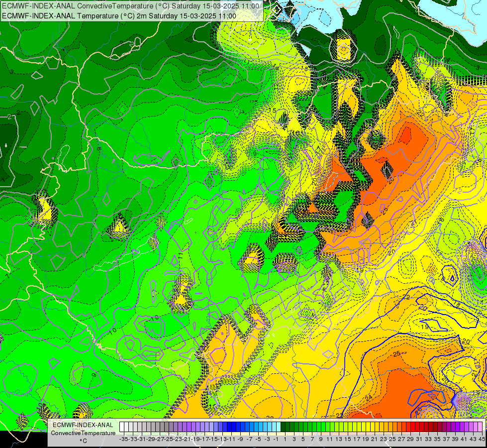Click the Temperature 2m title line at top

click(119, 16)
